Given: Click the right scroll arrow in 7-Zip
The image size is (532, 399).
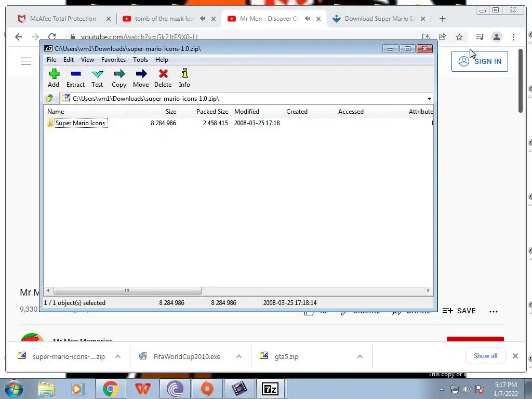Looking at the screenshot, I should click(428, 291).
